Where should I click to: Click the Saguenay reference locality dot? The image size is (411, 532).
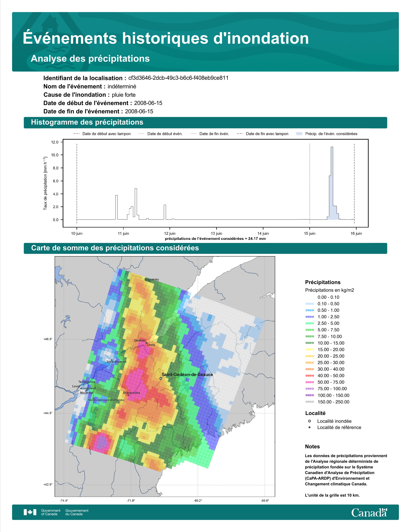tap(150, 281)
